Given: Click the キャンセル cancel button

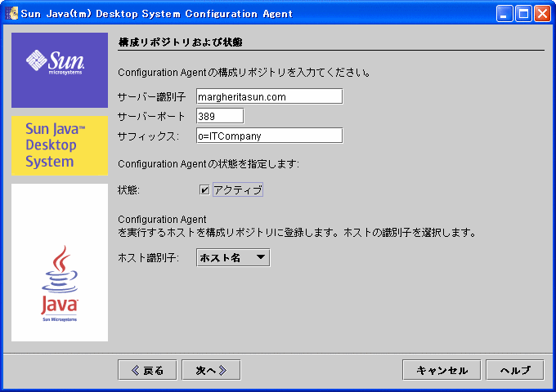Looking at the screenshot, I should point(442,370).
